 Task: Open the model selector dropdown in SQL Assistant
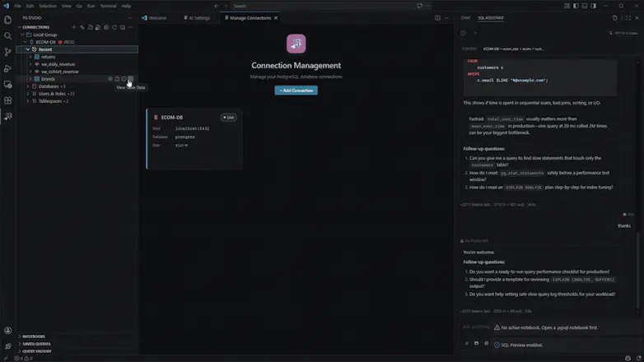[x=624, y=33]
